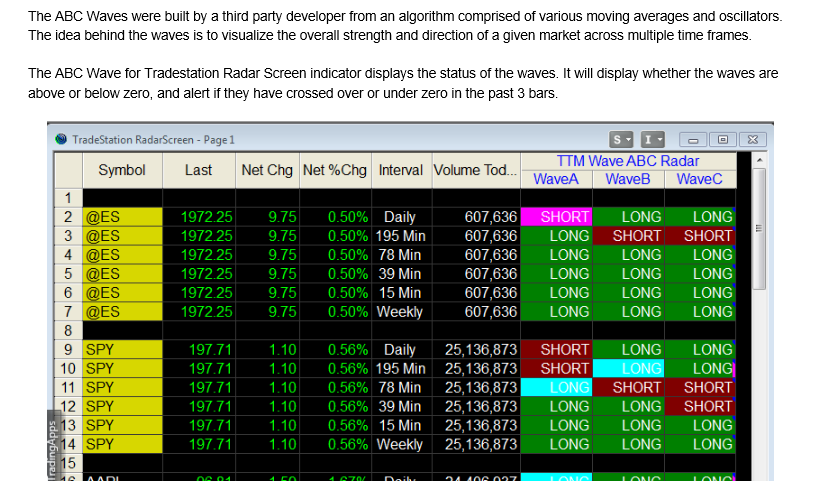
Task: Click SPY symbol cell in row 9
Action: [122, 350]
